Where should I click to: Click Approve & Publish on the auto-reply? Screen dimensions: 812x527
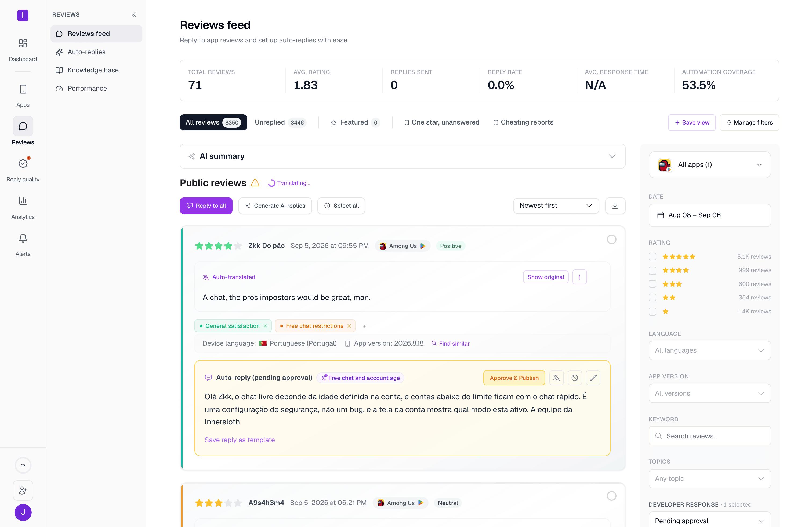pos(514,378)
